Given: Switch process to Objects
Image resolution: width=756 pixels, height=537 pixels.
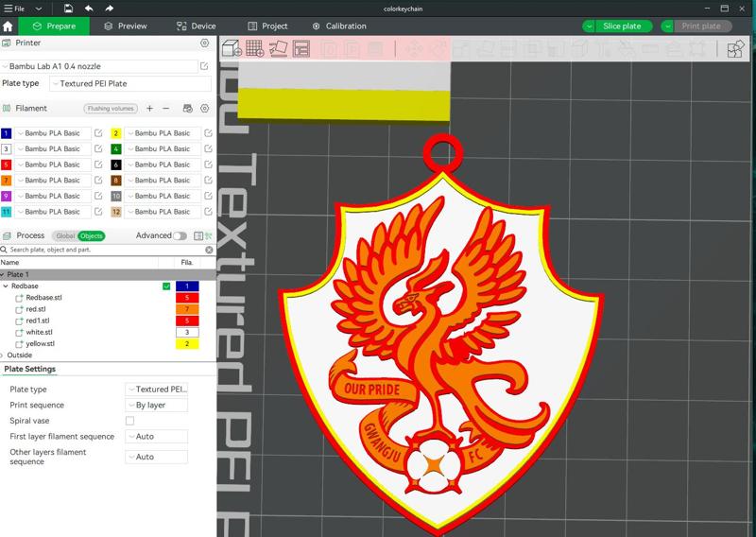Looking at the screenshot, I should click(x=91, y=236).
